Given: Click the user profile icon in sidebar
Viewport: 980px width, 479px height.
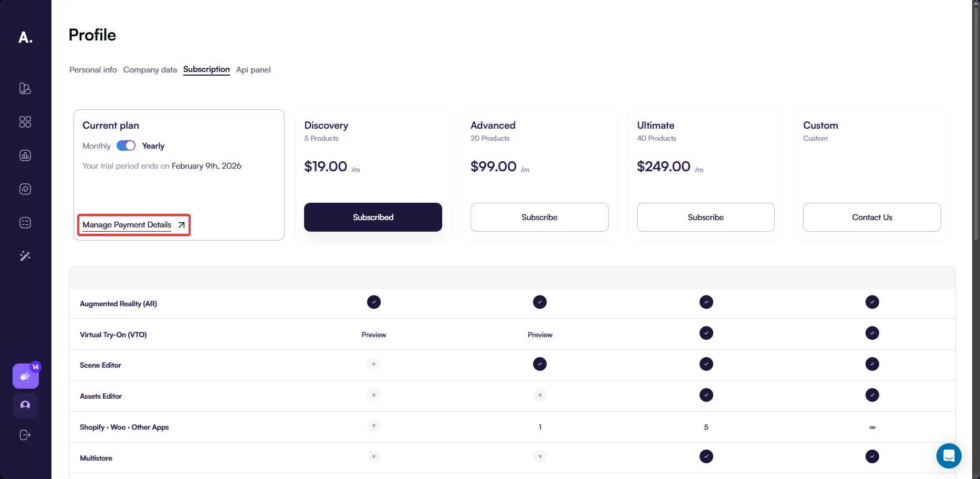Looking at the screenshot, I should (x=25, y=405).
